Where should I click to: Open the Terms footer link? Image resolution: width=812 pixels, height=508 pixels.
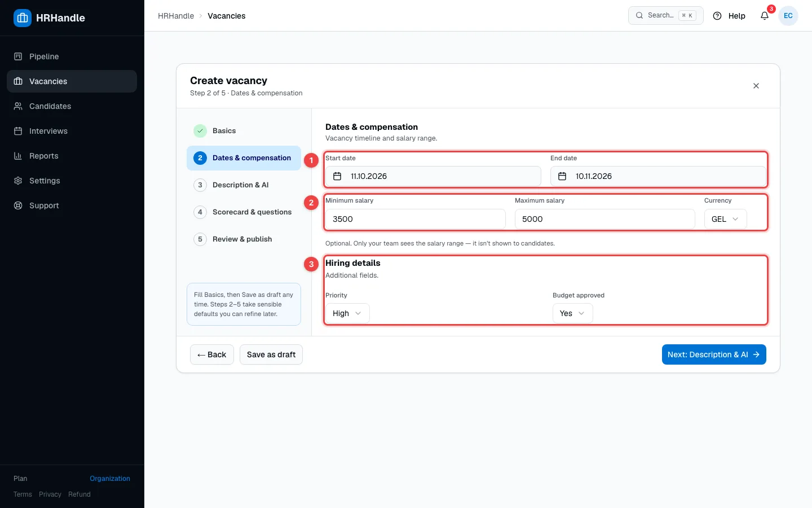pyautogui.click(x=23, y=494)
